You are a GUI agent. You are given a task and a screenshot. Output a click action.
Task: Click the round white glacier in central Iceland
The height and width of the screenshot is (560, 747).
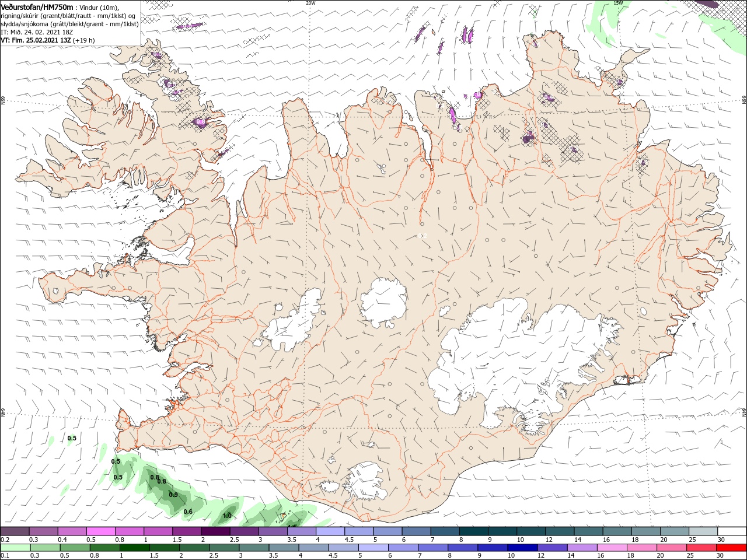pyautogui.click(x=383, y=303)
